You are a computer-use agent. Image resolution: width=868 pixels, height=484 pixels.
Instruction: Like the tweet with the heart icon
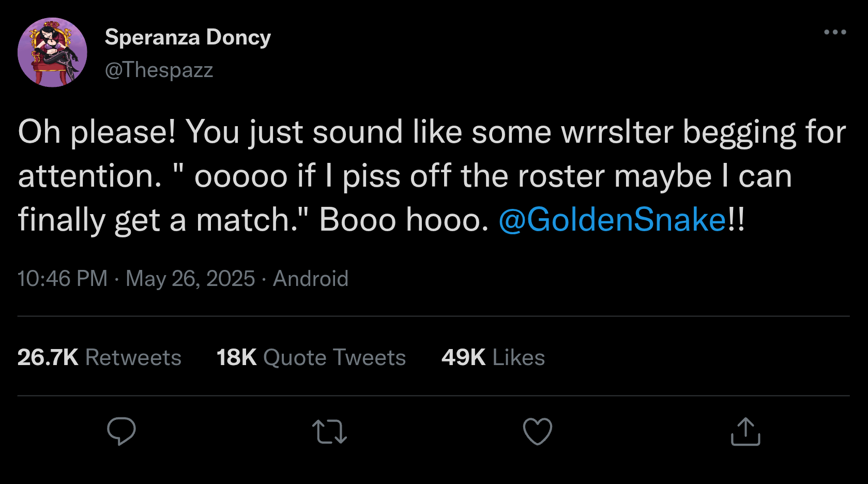pos(538,431)
